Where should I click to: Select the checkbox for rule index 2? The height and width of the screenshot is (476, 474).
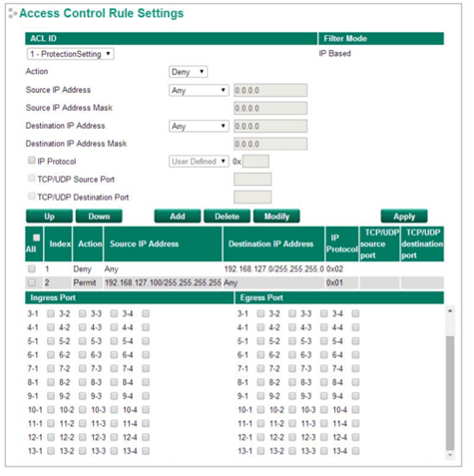(32, 282)
